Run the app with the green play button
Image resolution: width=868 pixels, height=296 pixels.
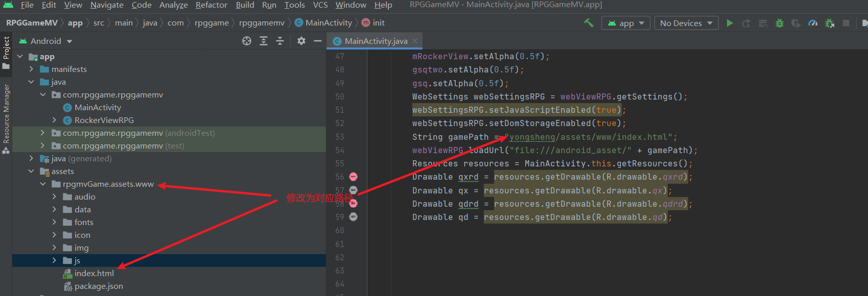click(730, 23)
